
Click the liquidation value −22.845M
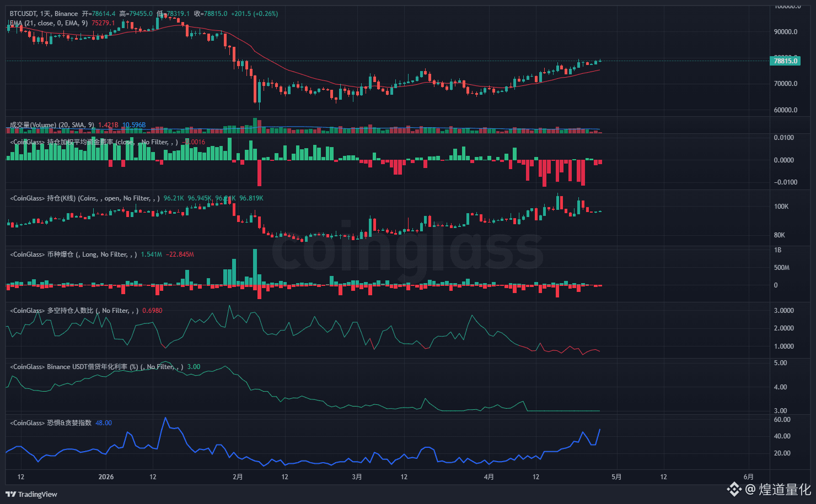pos(180,254)
